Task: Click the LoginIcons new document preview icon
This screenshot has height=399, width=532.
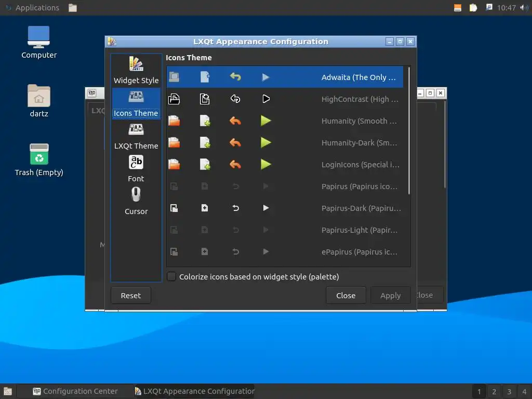Action: (205, 165)
